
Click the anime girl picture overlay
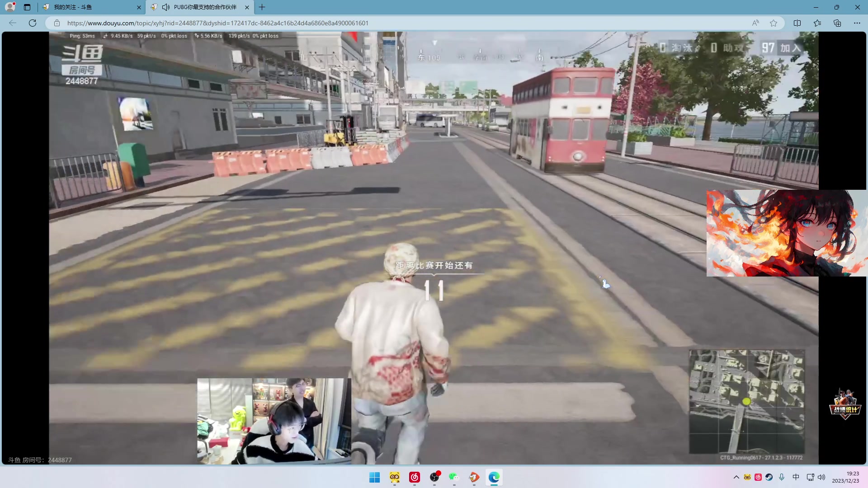[787, 233]
